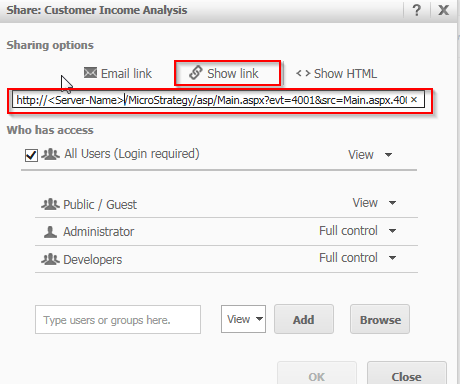Click the Public / Guest group icon

50,204
